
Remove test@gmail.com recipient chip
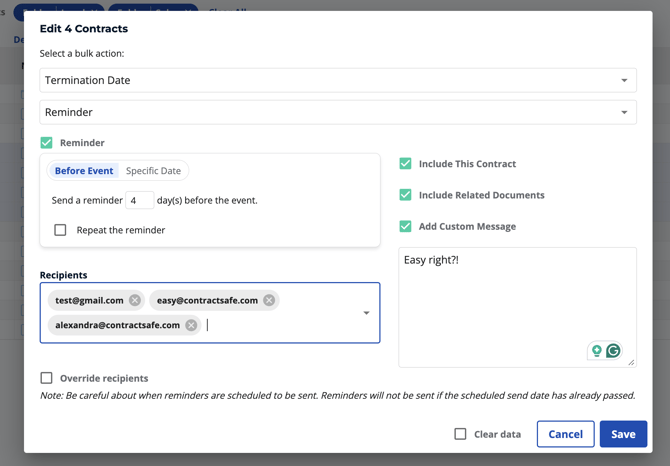(135, 300)
